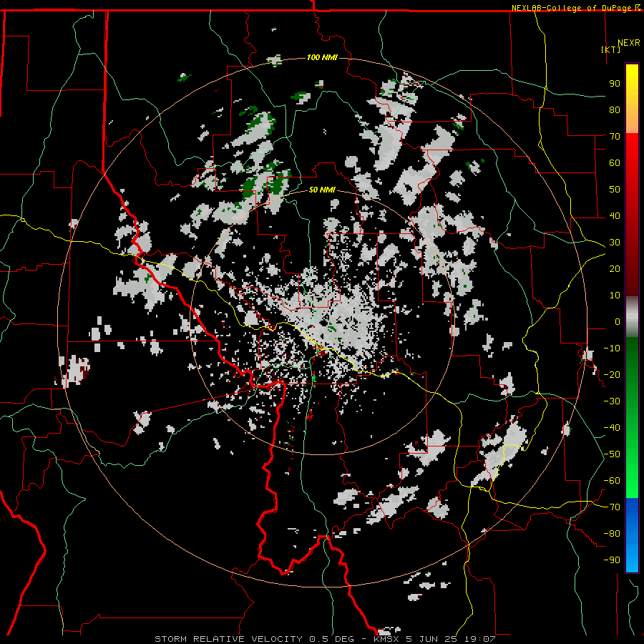Screen dimensions: 644x644
Task: Click the "-50" value on velocity scale
Action: (x=612, y=454)
